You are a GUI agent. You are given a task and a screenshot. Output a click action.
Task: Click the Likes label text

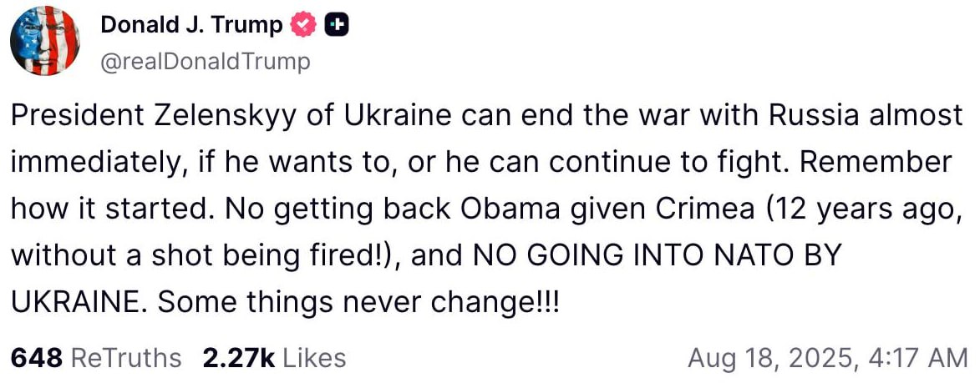314,358
